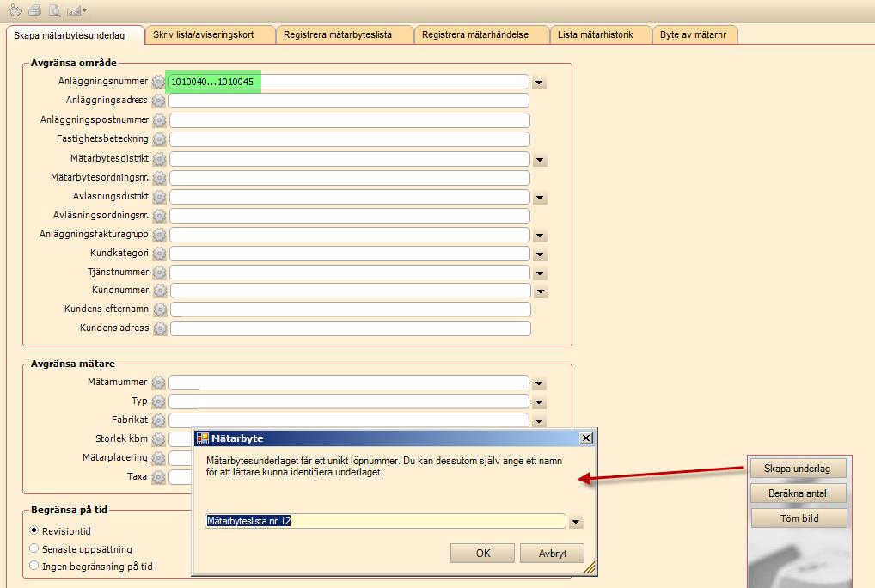The width and height of the screenshot is (875, 588).
Task: Close the Mätarbyte dialog window
Action: [586, 438]
